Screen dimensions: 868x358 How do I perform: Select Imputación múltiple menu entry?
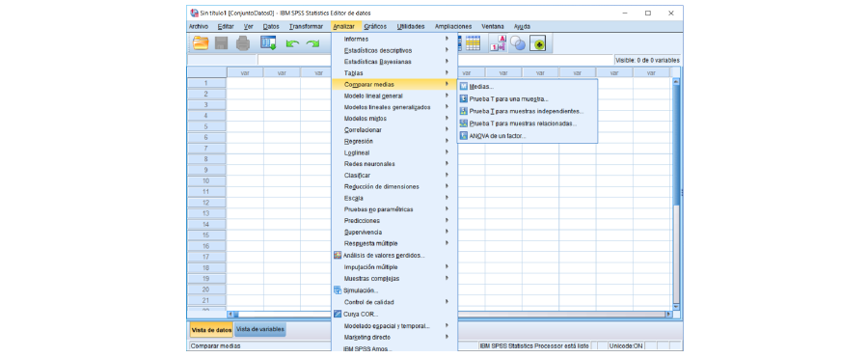tap(394, 267)
